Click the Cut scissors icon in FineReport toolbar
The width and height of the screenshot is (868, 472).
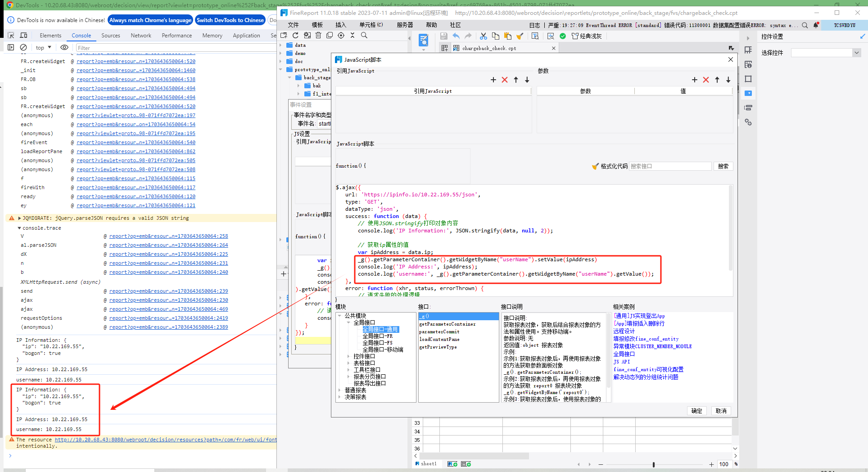[x=483, y=36]
